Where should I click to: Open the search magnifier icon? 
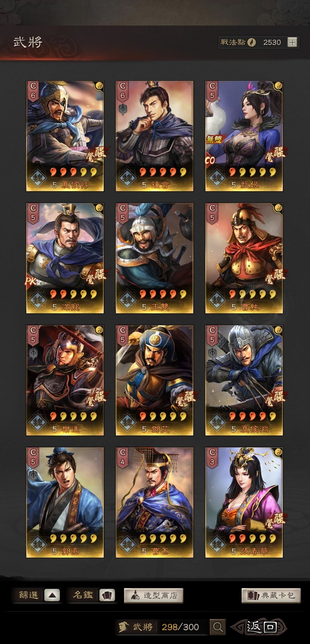pyautogui.click(x=217, y=627)
